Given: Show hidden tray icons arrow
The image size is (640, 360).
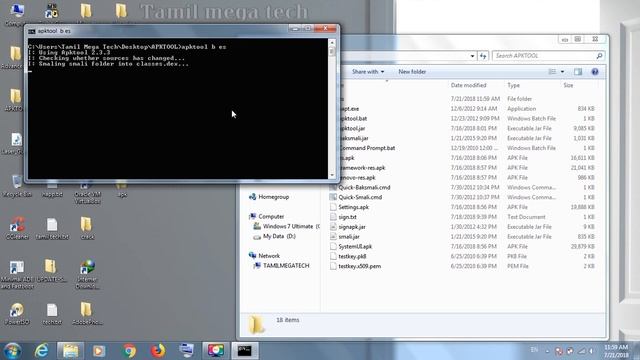Looking at the screenshot, I should tap(548, 351).
